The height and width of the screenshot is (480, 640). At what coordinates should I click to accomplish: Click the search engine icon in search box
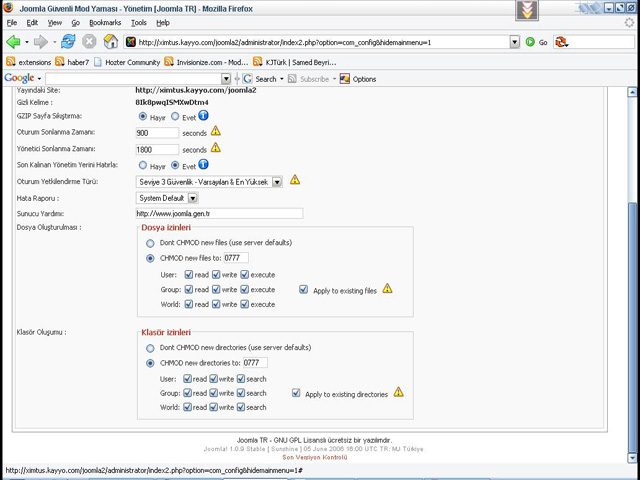point(561,42)
